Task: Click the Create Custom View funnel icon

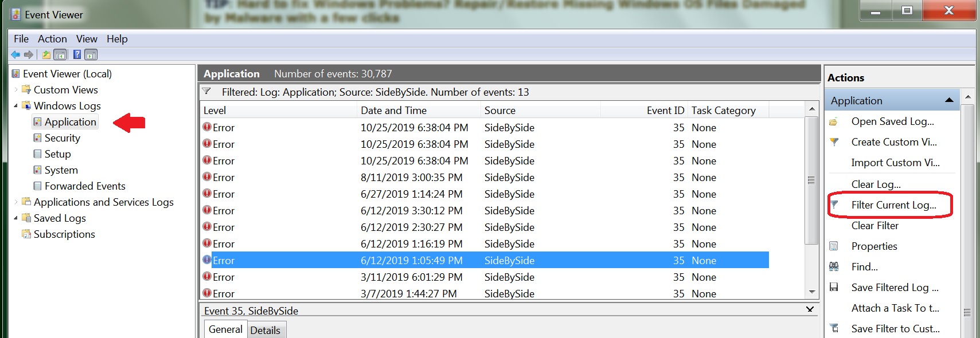Action: (x=834, y=142)
